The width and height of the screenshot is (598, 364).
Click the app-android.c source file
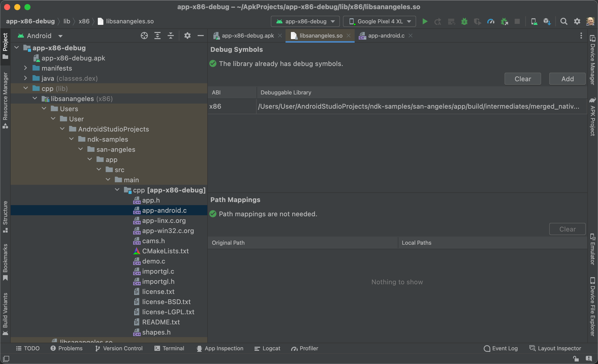[x=164, y=210]
